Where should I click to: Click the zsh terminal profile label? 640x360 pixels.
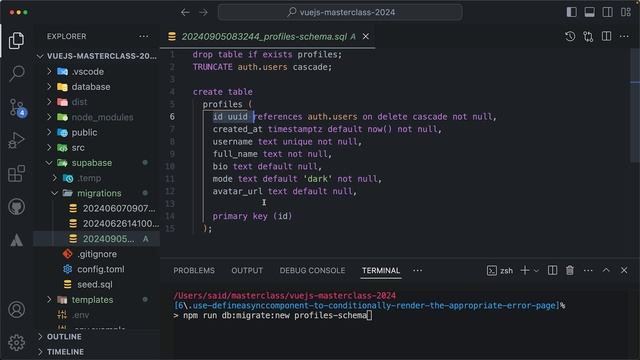[x=500, y=271]
